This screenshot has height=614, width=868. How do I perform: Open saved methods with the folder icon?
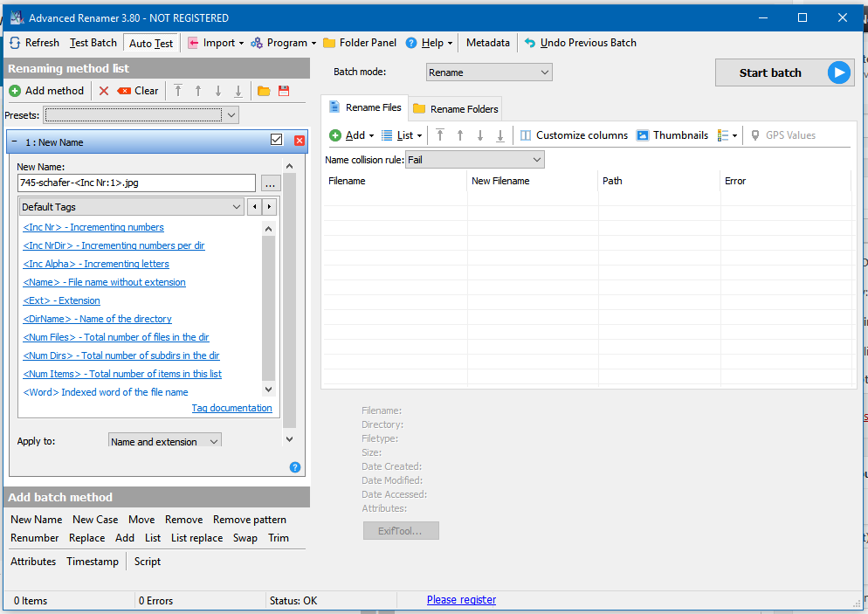click(x=264, y=91)
